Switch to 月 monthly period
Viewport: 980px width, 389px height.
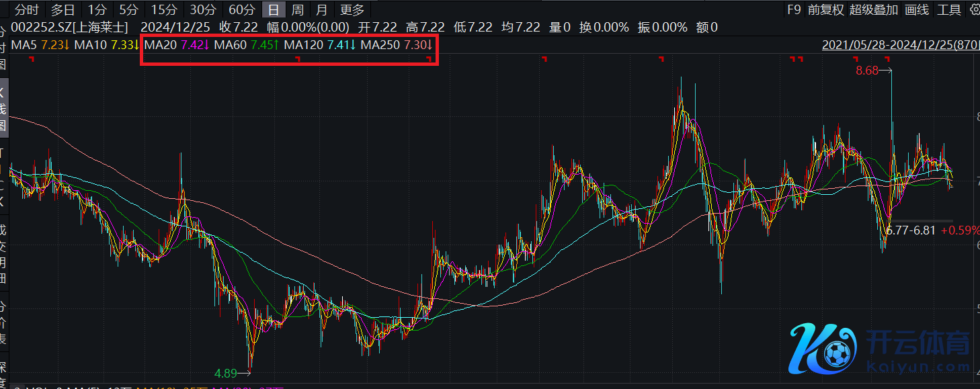pyautogui.click(x=322, y=9)
